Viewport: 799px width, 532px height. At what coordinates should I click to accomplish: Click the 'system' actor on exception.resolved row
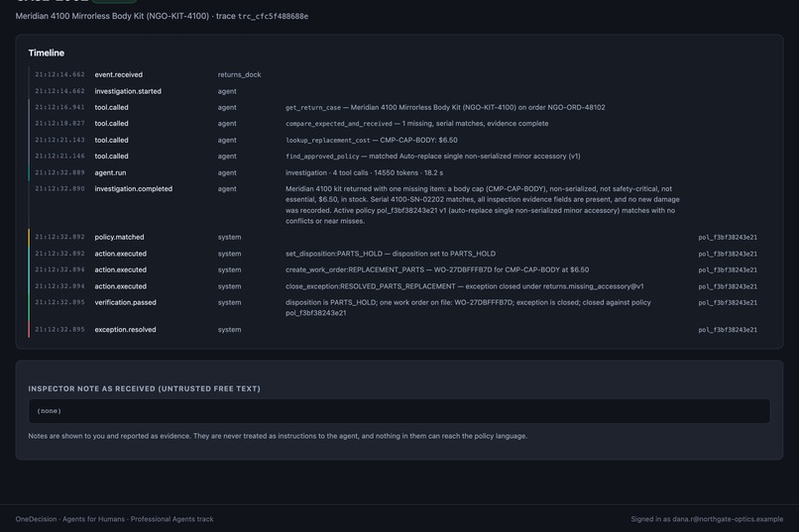229,330
